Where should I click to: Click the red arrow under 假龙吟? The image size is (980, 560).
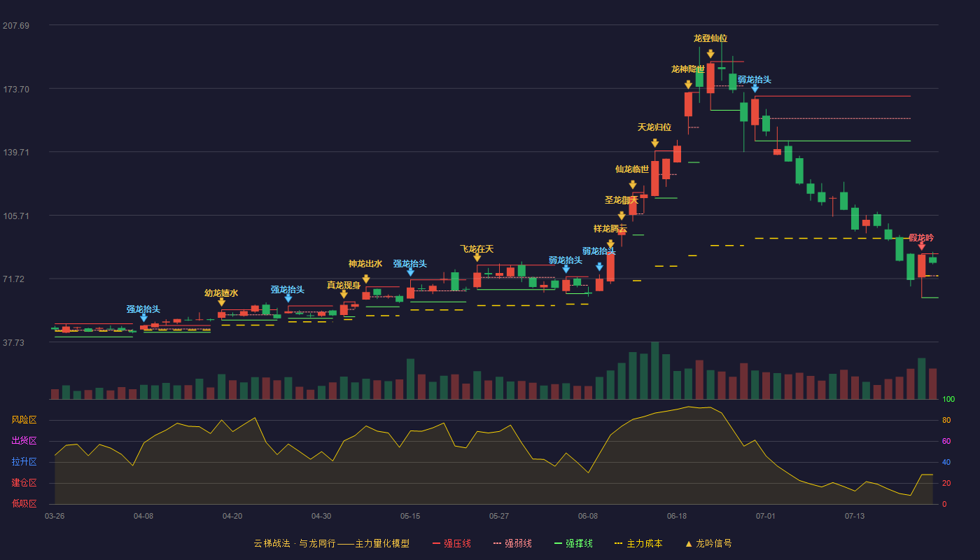921,246
